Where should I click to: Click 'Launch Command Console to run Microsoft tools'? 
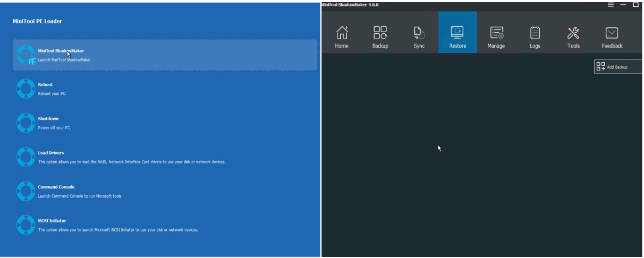pos(79,196)
